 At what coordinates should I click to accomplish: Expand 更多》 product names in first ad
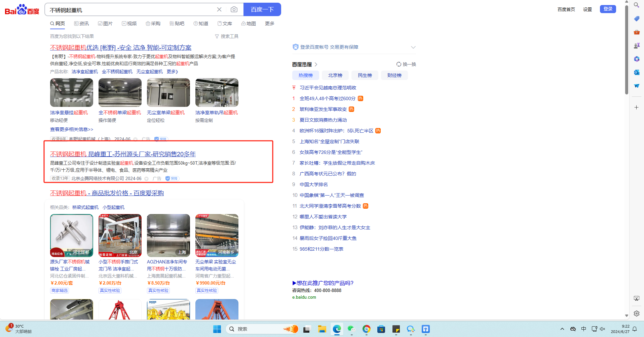173,72
